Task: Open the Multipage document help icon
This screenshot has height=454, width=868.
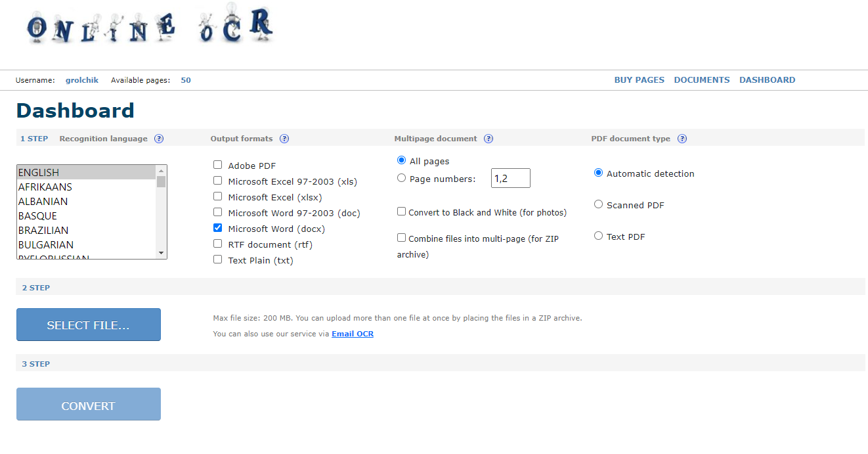Action: click(488, 139)
